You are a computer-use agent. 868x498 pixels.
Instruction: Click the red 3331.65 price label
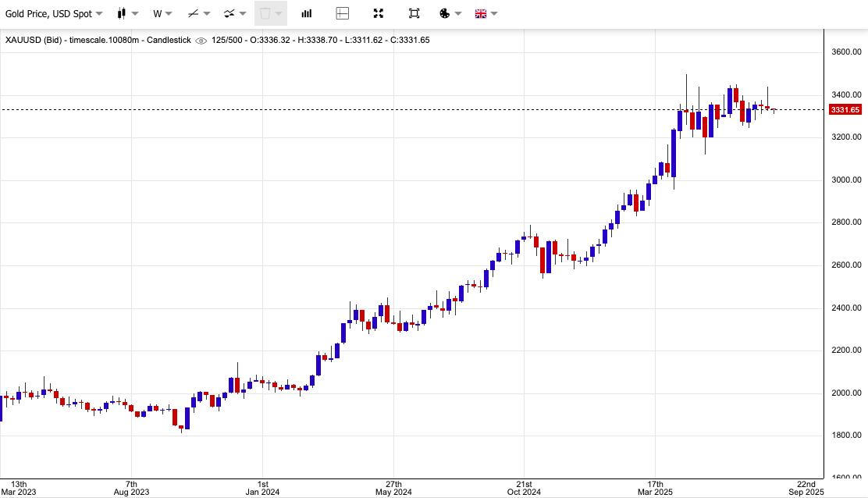point(845,109)
